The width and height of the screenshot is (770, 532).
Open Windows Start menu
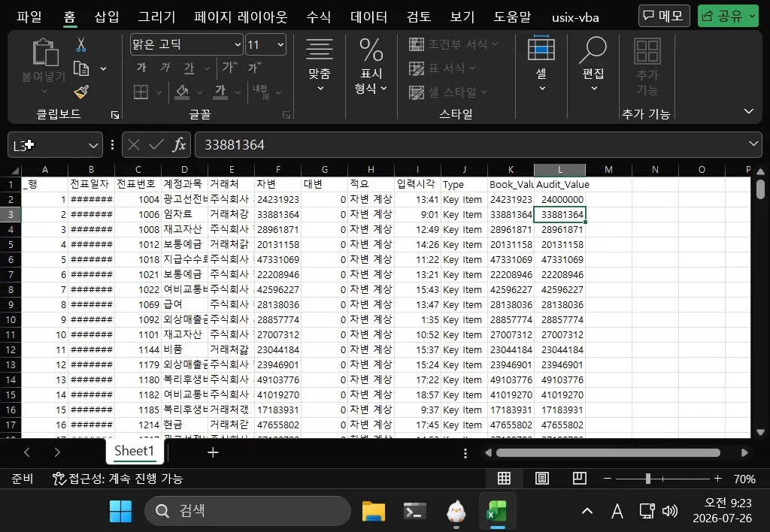tap(120, 512)
